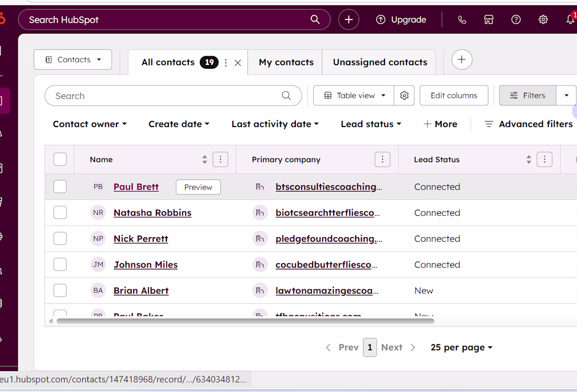Open the settings gear in top bar

(543, 20)
